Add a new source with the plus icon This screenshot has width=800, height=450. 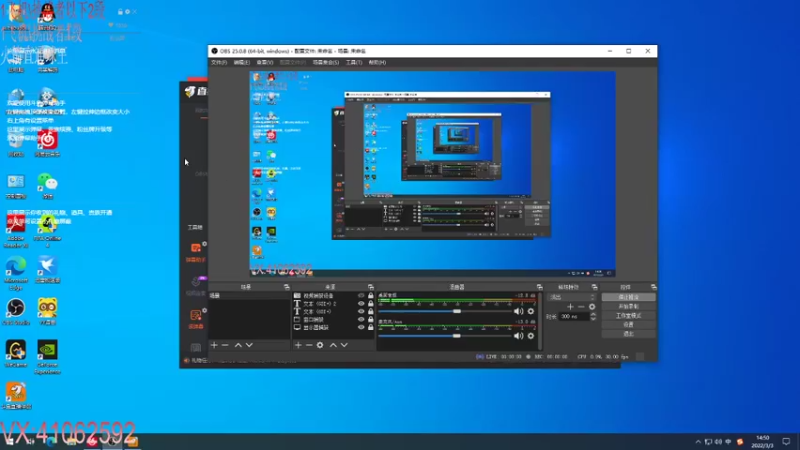coord(298,345)
